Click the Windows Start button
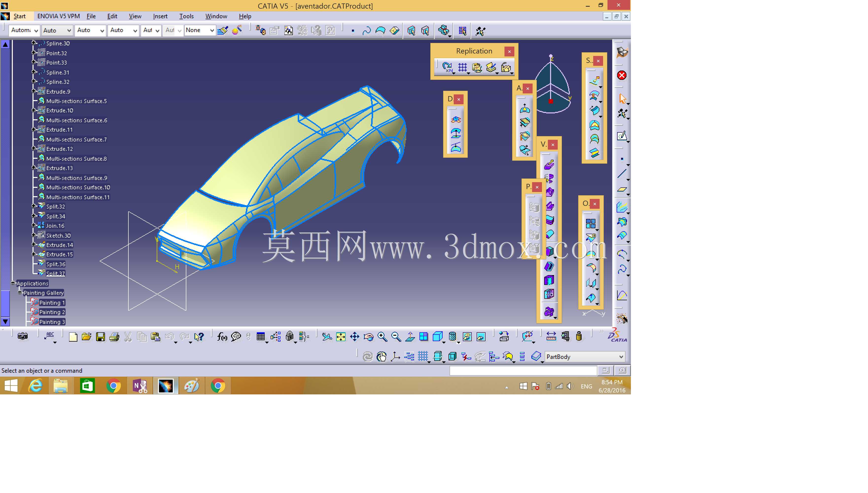The image size is (868, 493). click(11, 386)
